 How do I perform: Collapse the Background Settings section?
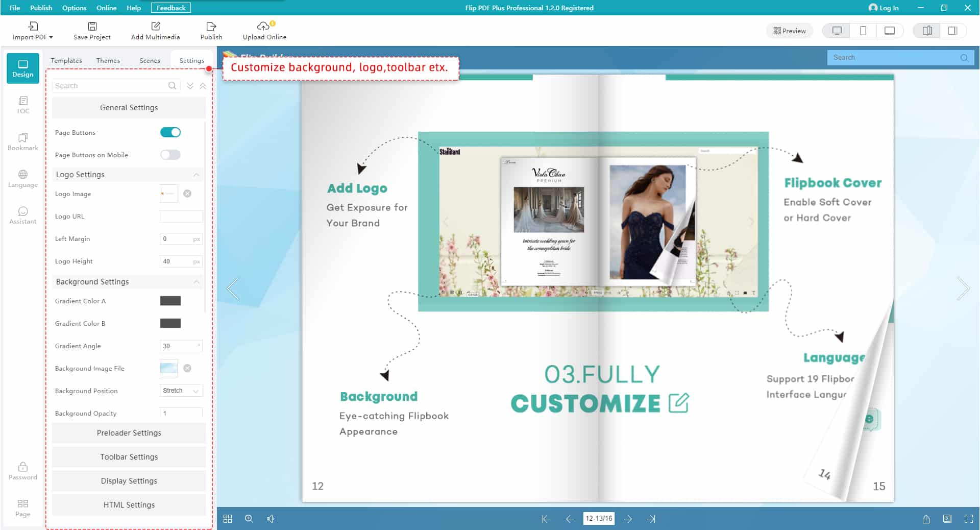[196, 281]
